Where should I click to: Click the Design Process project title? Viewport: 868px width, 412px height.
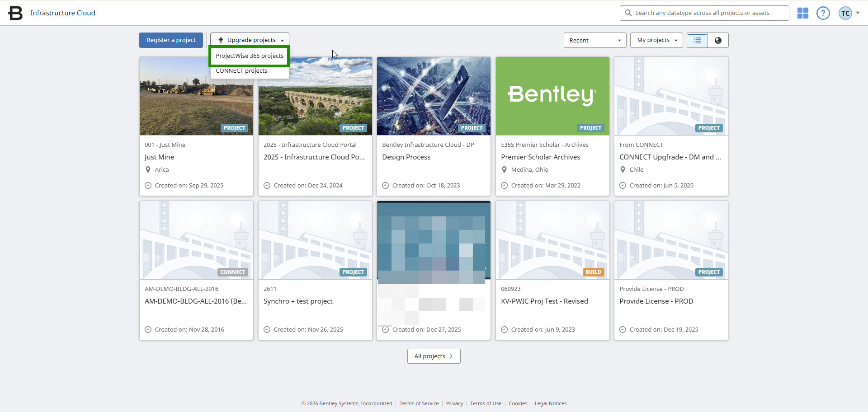point(406,157)
